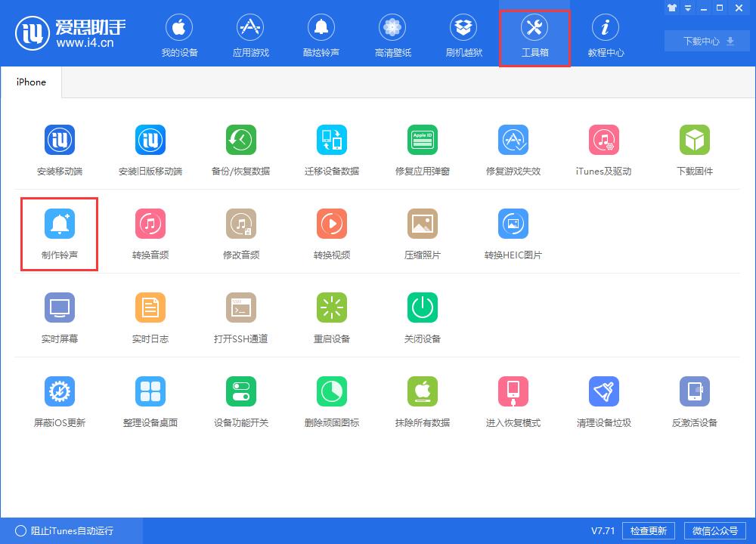The width and height of the screenshot is (756, 544).
Task: Click the 检查更新 update check button
Action: point(649,530)
